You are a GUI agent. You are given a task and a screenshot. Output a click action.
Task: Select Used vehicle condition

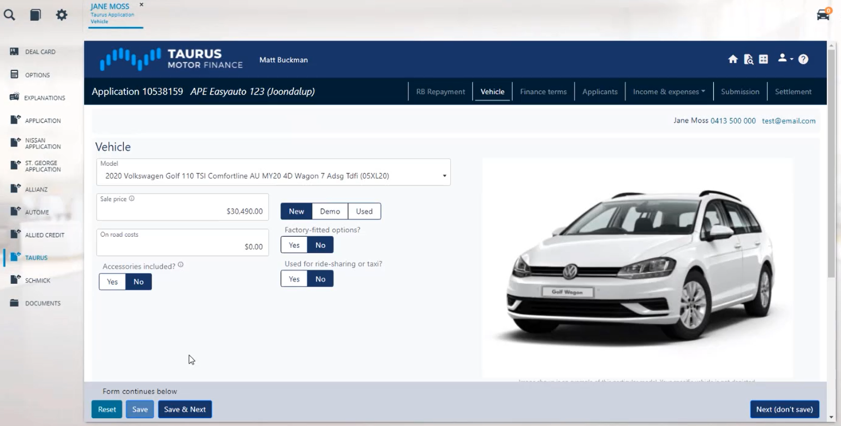point(364,211)
